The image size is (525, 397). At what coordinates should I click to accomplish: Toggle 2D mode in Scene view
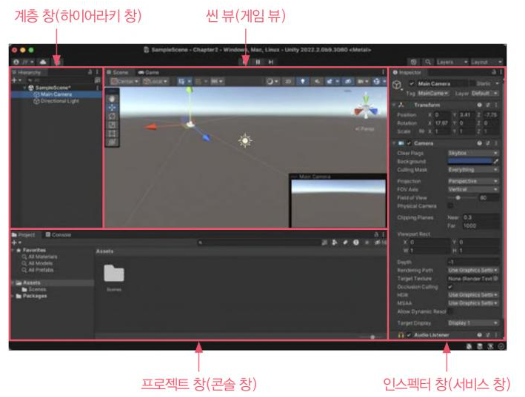pos(288,81)
